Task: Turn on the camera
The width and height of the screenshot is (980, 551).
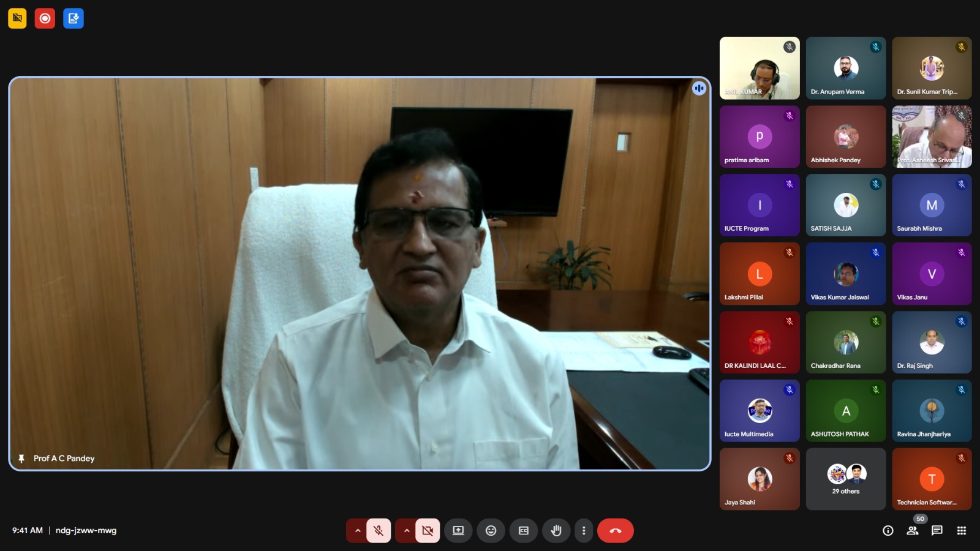Action: (x=428, y=531)
